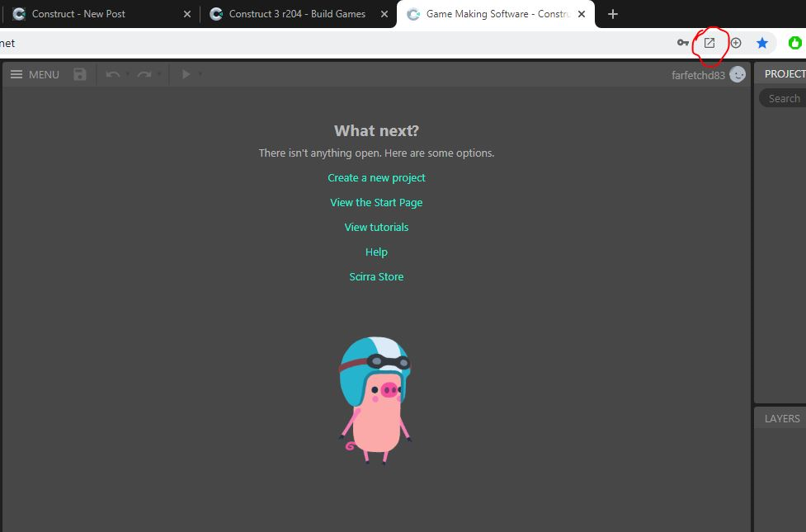Expand the Redo history dropdown arrow
806x532 pixels.
coord(159,74)
